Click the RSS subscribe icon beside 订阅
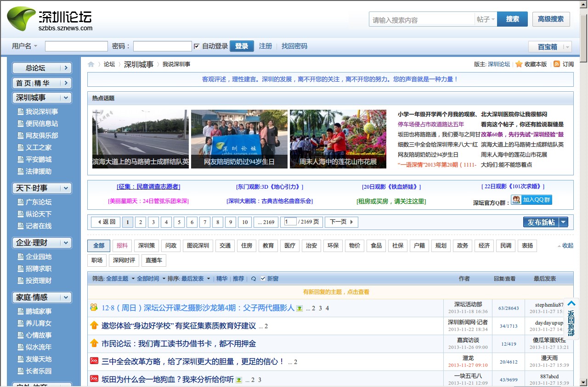 556,64
